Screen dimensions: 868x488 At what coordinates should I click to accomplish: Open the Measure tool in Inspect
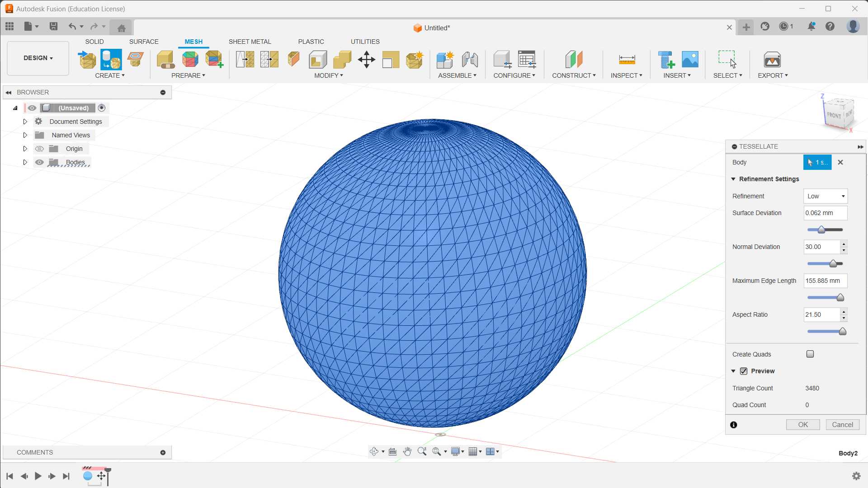pyautogui.click(x=627, y=59)
